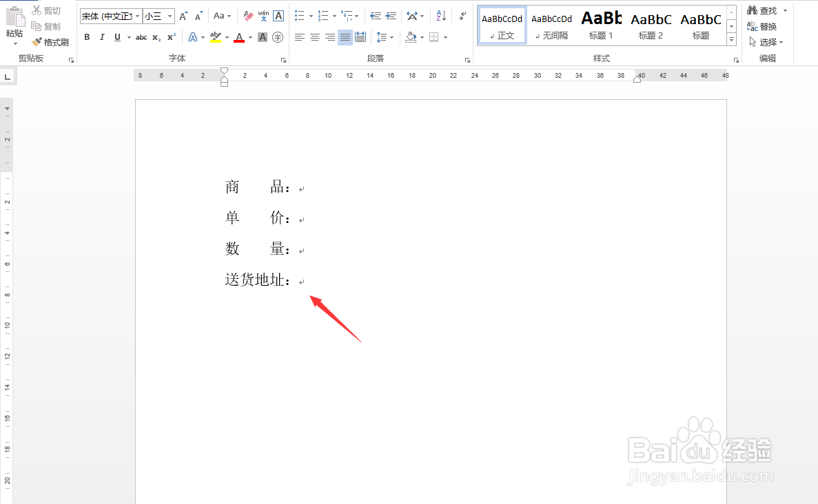Click the right indent marker on ruler

(x=637, y=78)
